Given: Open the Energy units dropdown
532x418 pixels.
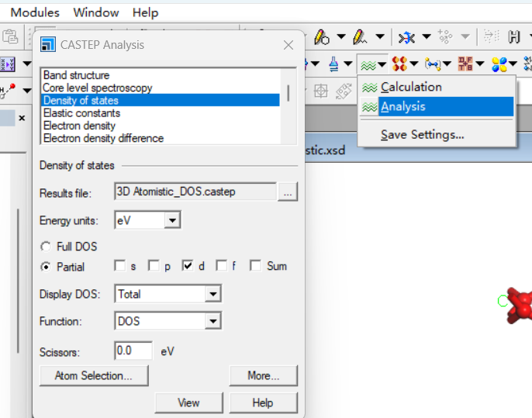Looking at the screenshot, I should 172,220.
